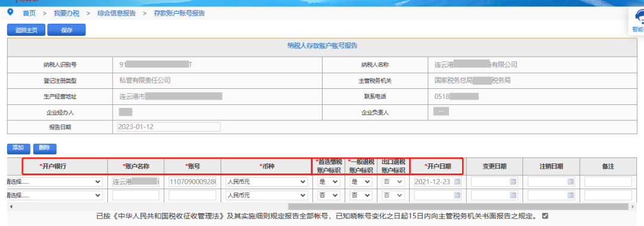644x226 pixels.
Task: Click the 生产经营地址 label
Action: [60, 97]
